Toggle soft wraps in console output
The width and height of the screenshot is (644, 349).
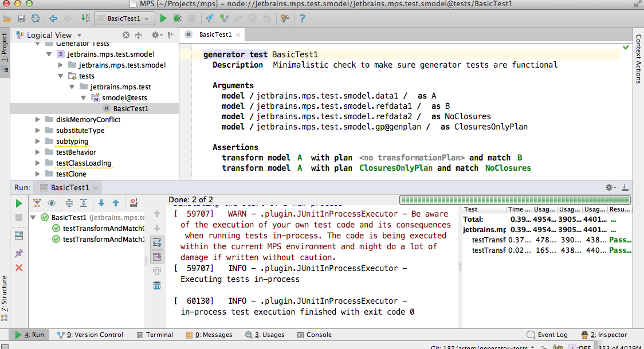click(x=157, y=242)
